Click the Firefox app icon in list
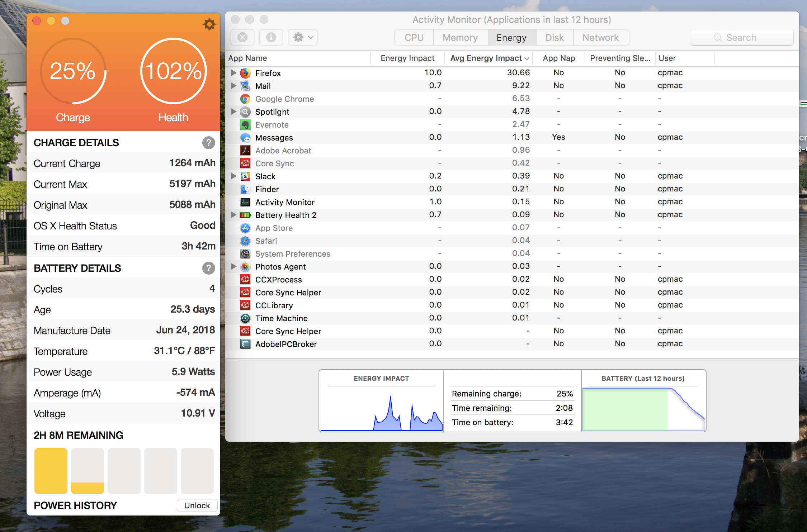807x532 pixels. point(245,73)
